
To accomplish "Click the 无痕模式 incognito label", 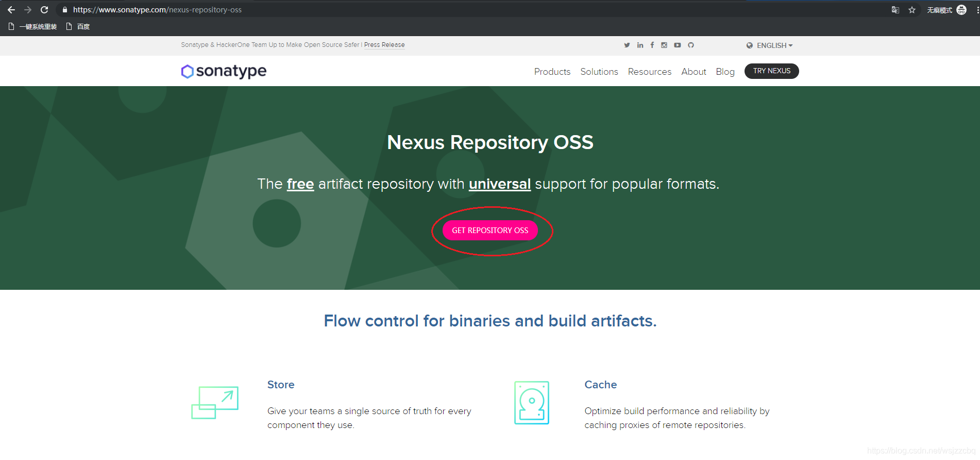I will (x=940, y=10).
